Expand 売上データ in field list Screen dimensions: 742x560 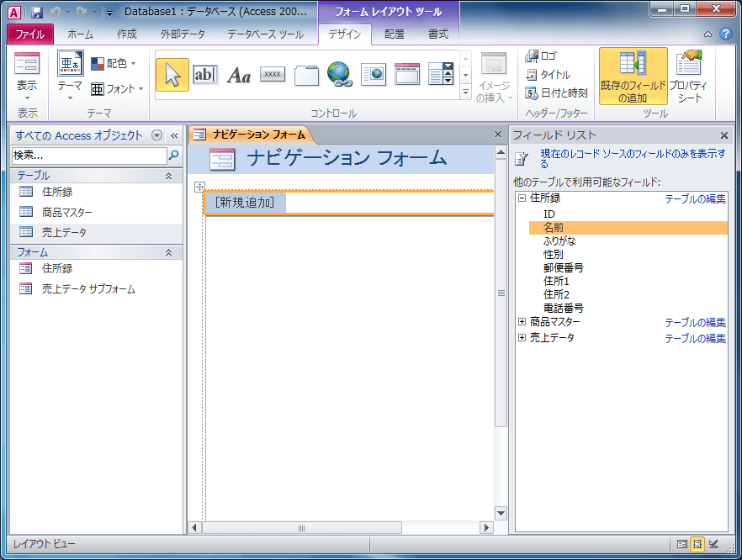tap(522, 338)
